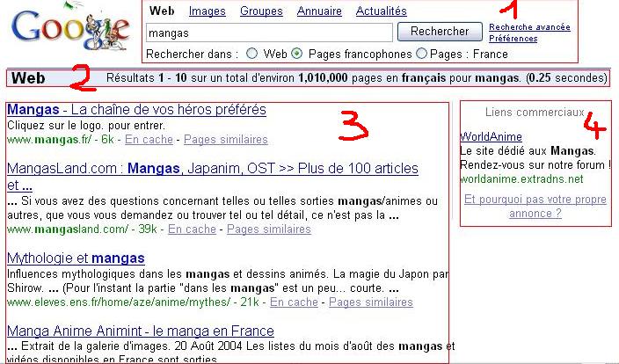
Task: Select Pages francophones radio button
Action: click(297, 54)
